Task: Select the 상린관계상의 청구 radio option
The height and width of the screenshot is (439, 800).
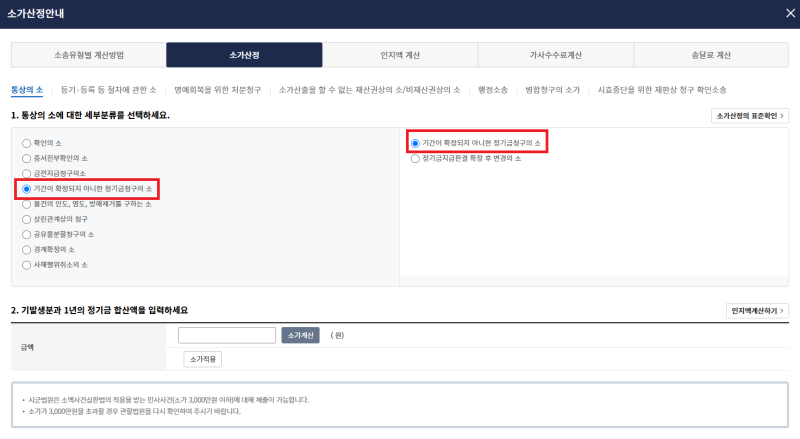Action: [27, 220]
